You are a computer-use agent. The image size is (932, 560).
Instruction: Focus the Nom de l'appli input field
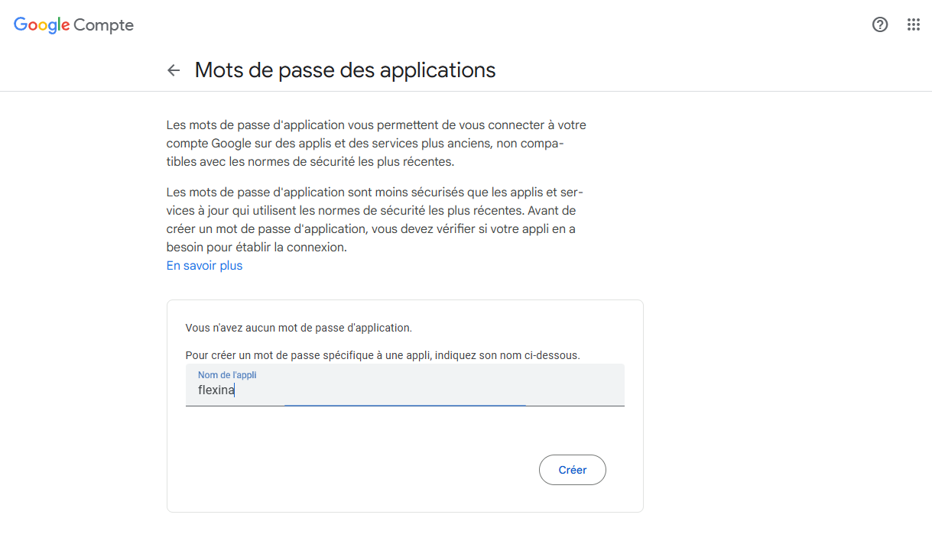405,385
